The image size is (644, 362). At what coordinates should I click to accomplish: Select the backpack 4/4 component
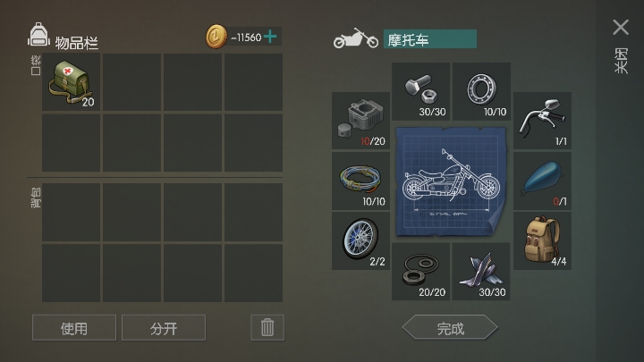pos(542,241)
